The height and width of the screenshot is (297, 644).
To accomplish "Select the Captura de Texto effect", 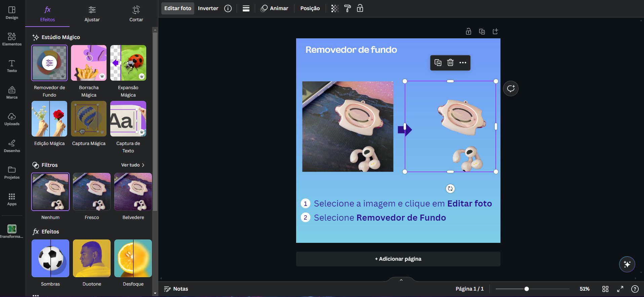I will pos(128,119).
